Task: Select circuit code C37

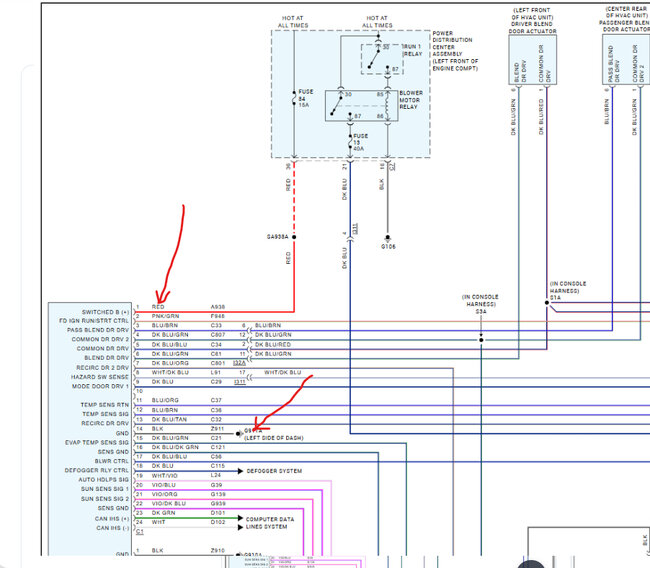Action: pyautogui.click(x=216, y=400)
